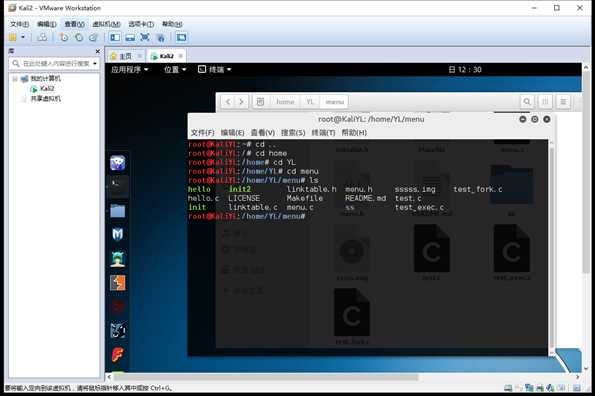Open the terminal 文件(F) menu
Image resolution: width=595 pixels, height=396 pixels.
click(202, 132)
